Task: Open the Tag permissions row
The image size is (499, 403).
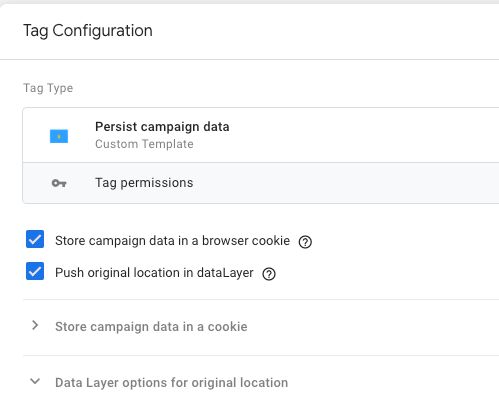Action: coord(261,183)
